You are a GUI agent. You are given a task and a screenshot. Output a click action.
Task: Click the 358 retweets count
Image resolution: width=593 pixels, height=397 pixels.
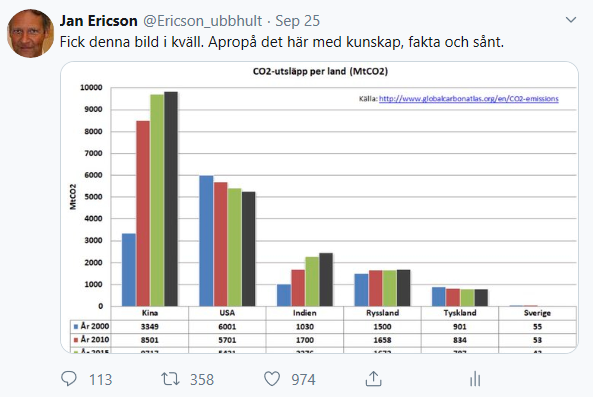(x=202, y=380)
